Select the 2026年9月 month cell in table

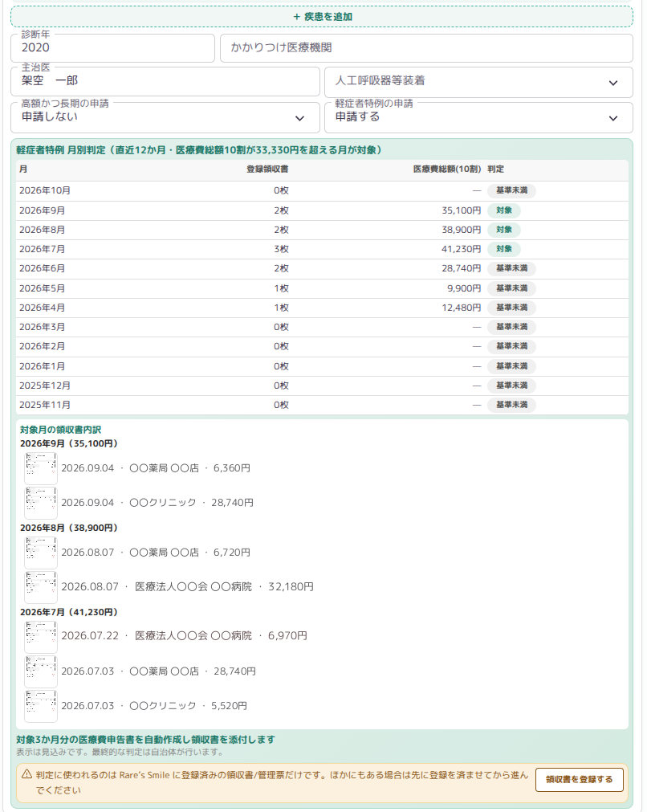(x=42, y=210)
